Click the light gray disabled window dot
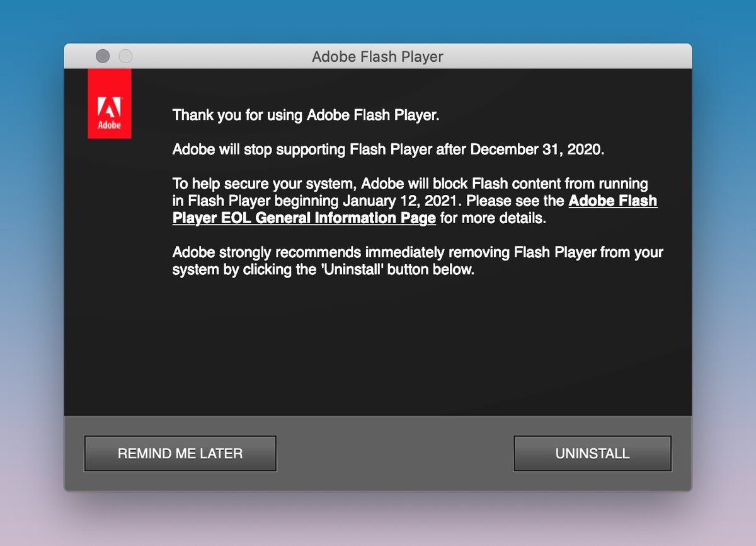 pos(125,56)
